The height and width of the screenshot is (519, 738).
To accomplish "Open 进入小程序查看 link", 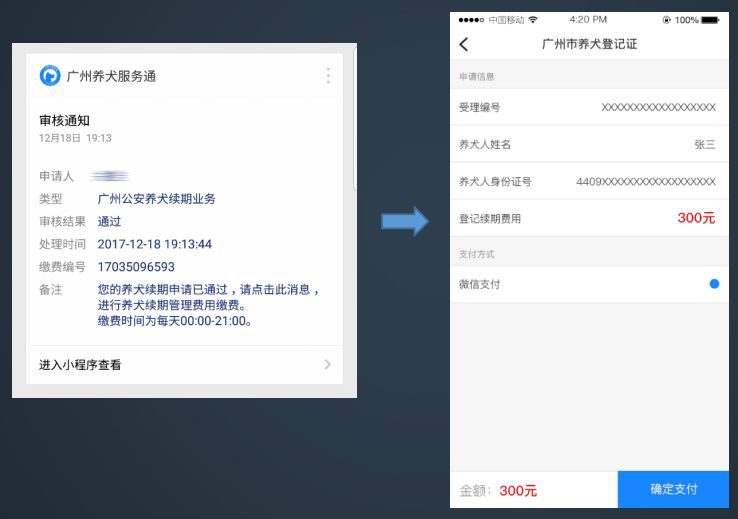I will 80,365.
